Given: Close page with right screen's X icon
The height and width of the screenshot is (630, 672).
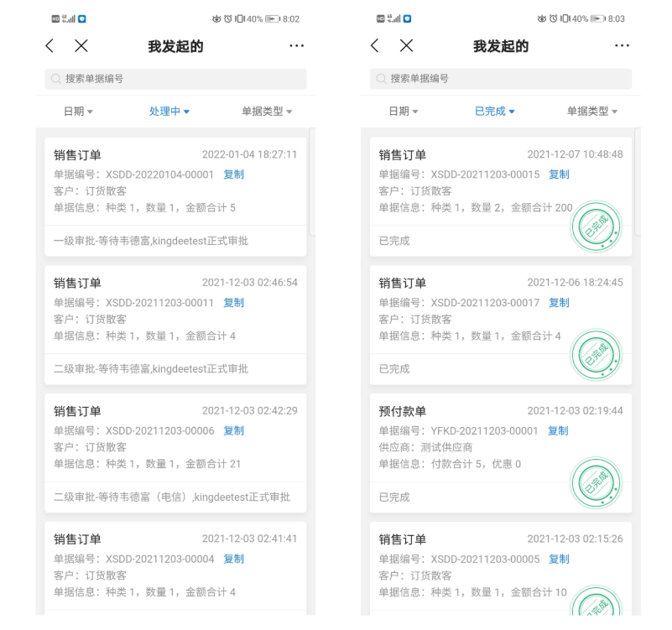Looking at the screenshot, I should tap(406, 45).
